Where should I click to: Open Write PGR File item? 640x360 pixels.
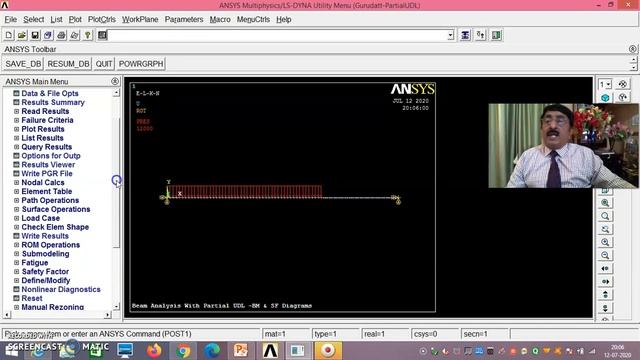pyautogui.click(x=47, y=174)
